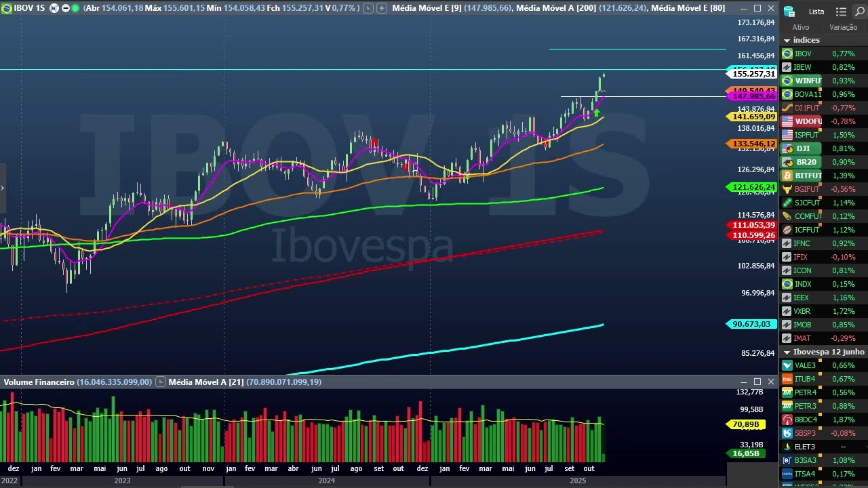This screenshot has height=488, width=868.
Task: Click the white minus circle in chart header
Action: [65, 8]
